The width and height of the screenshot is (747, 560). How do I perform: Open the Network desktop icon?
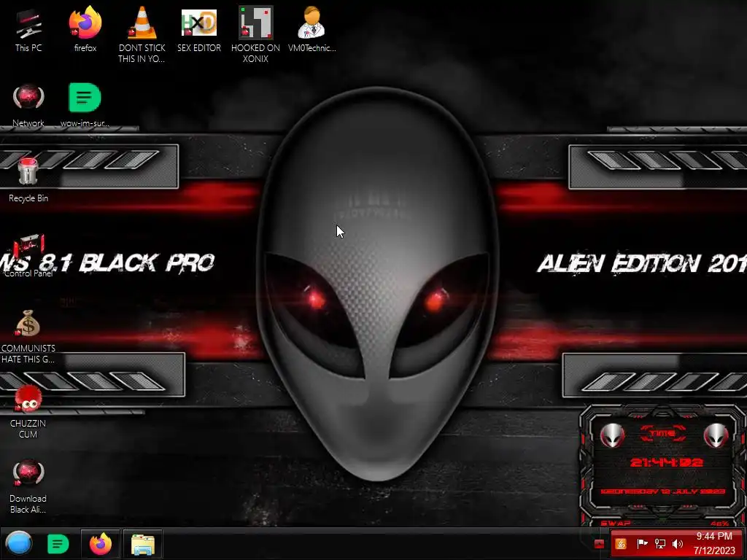click(x=28, y=106)
